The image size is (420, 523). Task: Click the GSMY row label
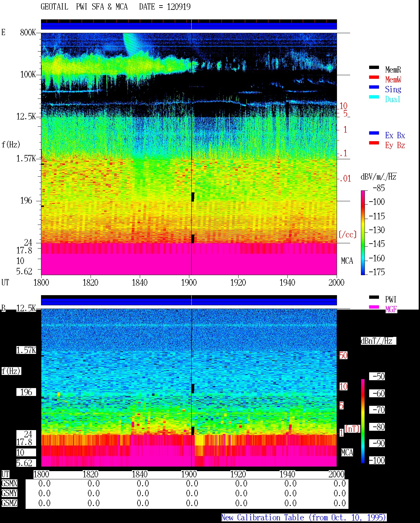(x=9, y=493)
